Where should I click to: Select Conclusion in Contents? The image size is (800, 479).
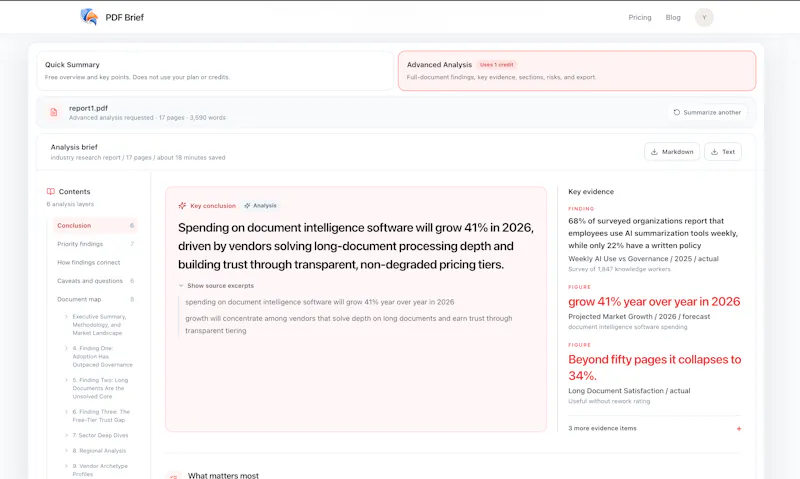coord(95,225)
